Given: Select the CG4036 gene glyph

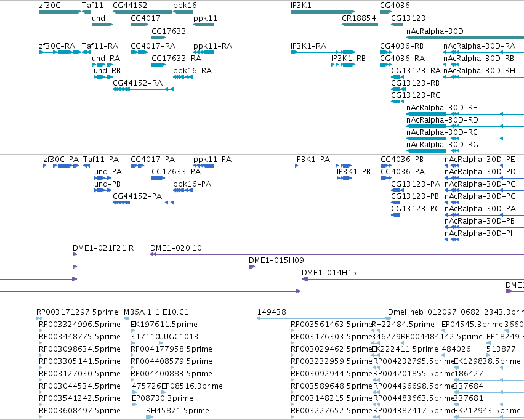Looking at the screenshot, I should pyautogui.click(x=385, y=12).
